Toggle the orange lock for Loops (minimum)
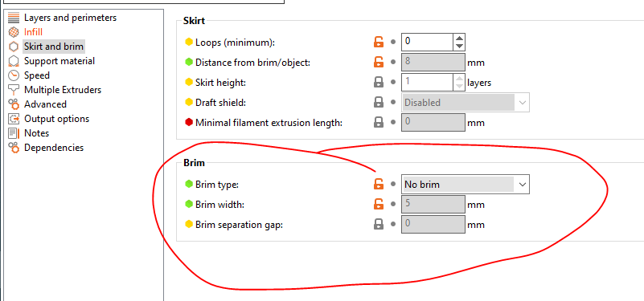Screen dimensions: 644x301 tap(378, 42)
